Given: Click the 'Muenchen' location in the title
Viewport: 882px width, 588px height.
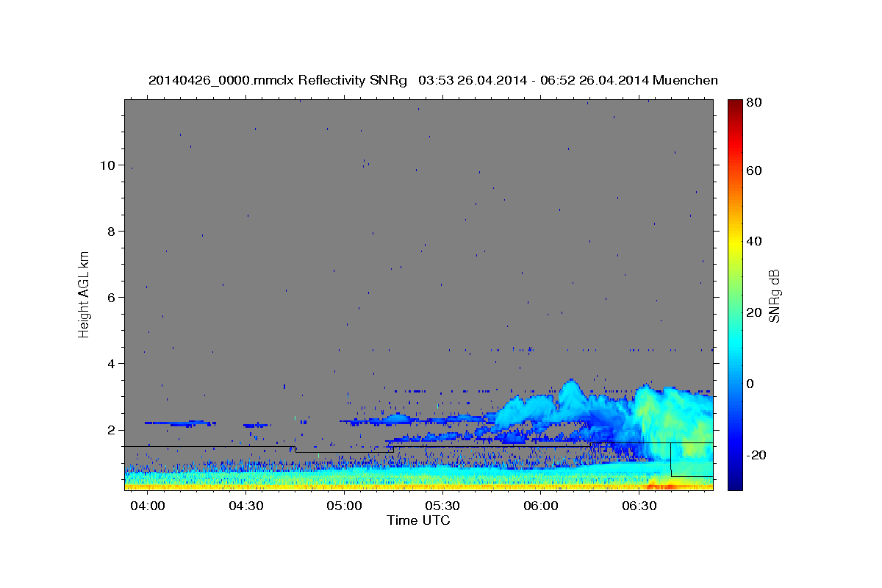Looking at the screenshot, I should 684,80.
